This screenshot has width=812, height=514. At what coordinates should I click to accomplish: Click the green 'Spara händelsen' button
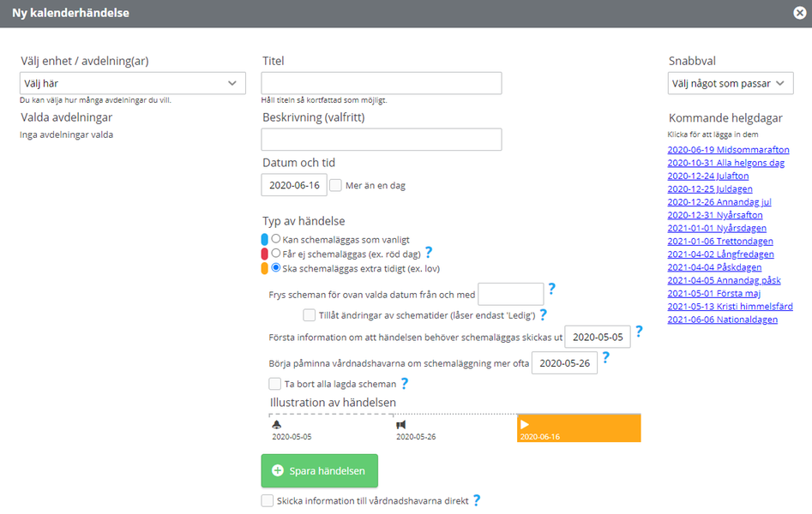(320, 470)
